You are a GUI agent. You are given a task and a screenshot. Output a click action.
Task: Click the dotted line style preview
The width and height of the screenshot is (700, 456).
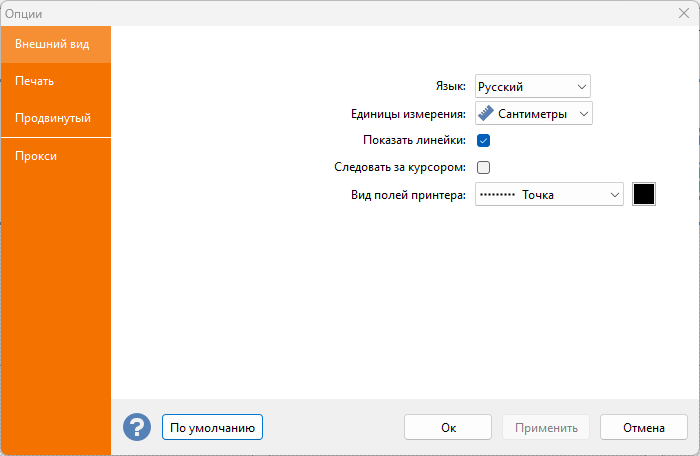coord(496,195)
